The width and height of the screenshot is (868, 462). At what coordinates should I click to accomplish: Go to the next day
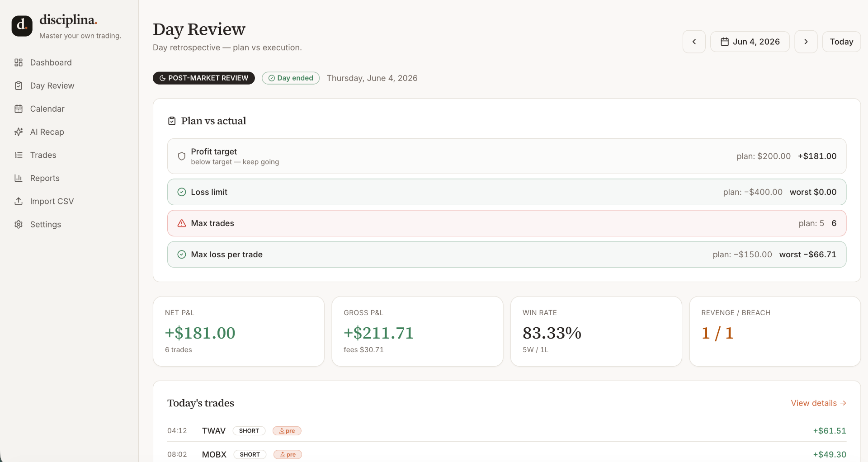pyautogui.click(x=806, y=42)
